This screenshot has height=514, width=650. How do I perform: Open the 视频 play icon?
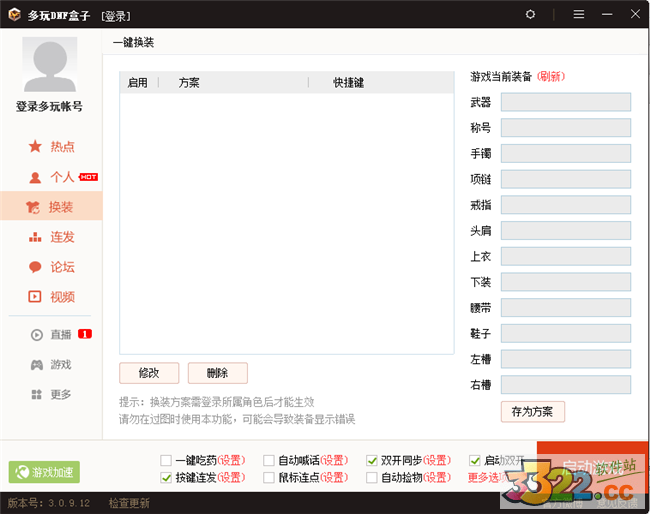pos(35,297)
